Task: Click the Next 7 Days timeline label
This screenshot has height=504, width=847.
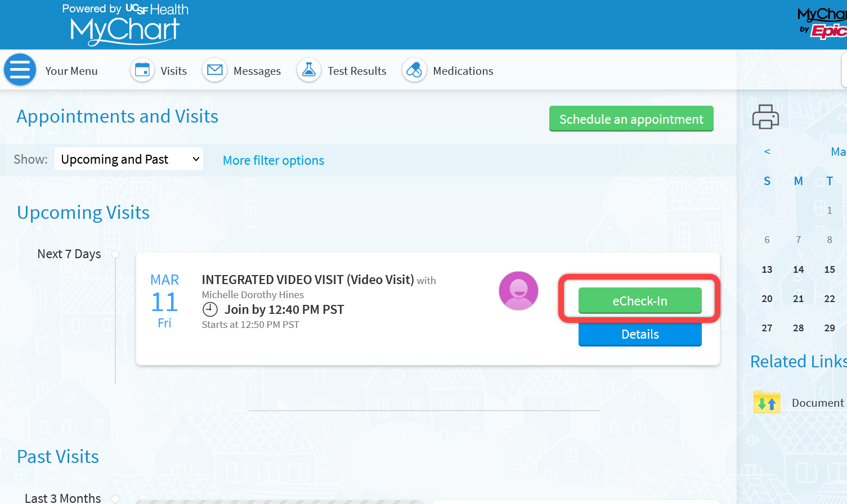Action: (x=69, y=254)
